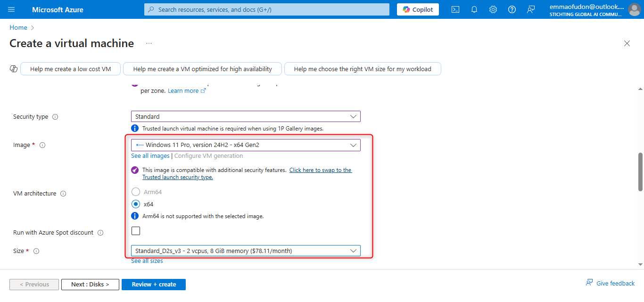Focus the search resources input field
Viewport: 644px width, 302px height.
tap(267, 9)
